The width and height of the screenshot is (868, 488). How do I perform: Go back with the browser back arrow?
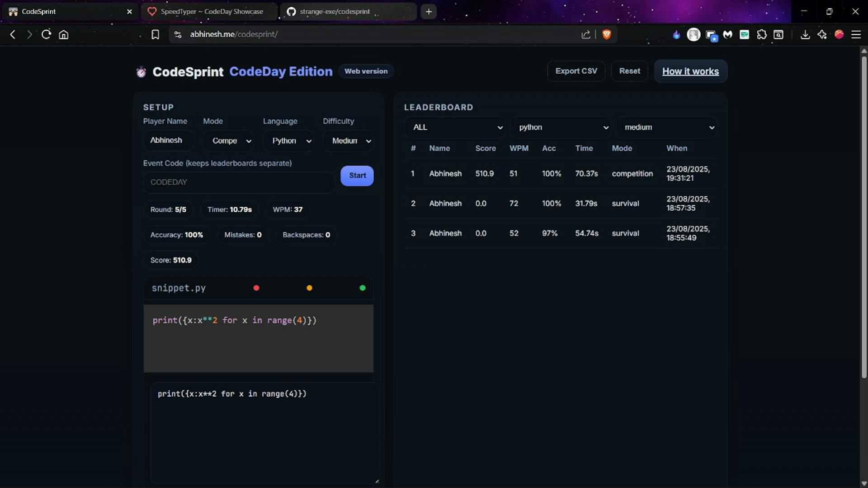pyautogui.click(x=13, y=34)
